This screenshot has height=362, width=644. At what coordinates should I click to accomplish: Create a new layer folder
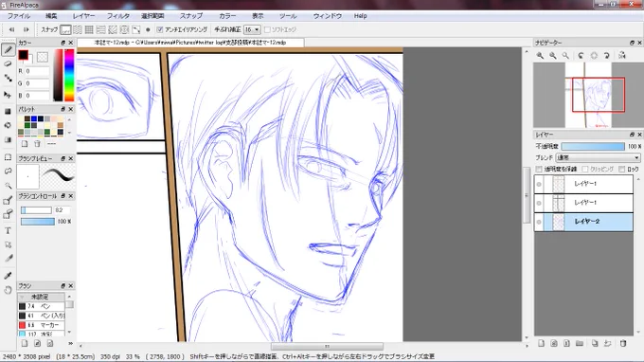point(580,343)
